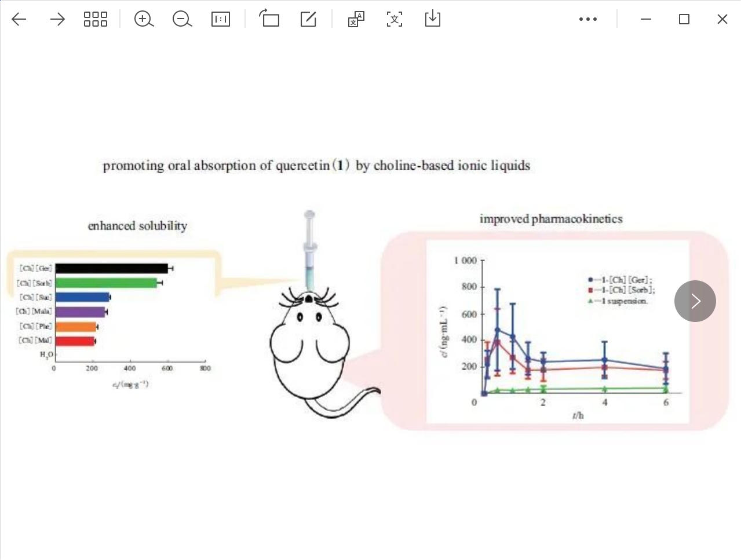741x560 pixels.
Task: Show image at 1:1 actual size
Action: click(x=221, y=19)
